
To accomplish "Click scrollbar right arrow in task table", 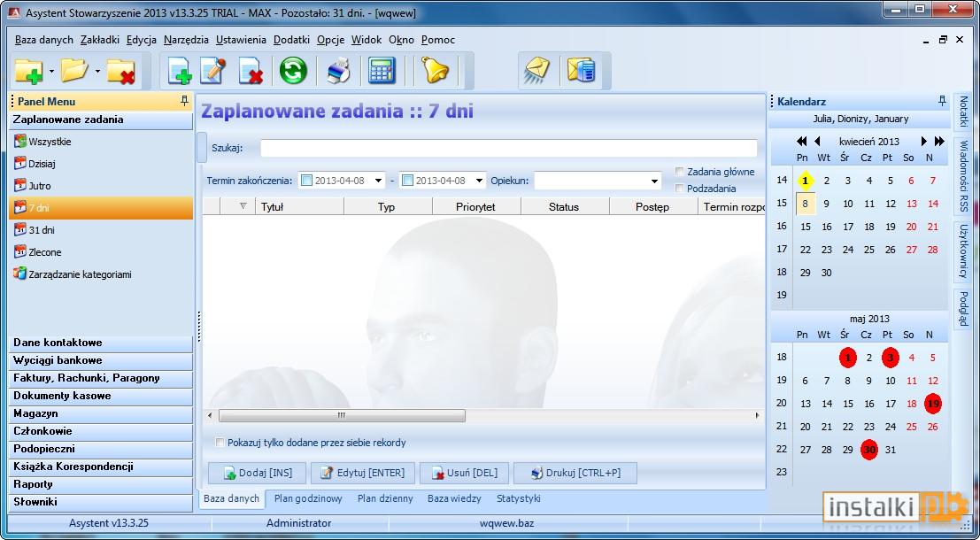I will click(758, 416).
